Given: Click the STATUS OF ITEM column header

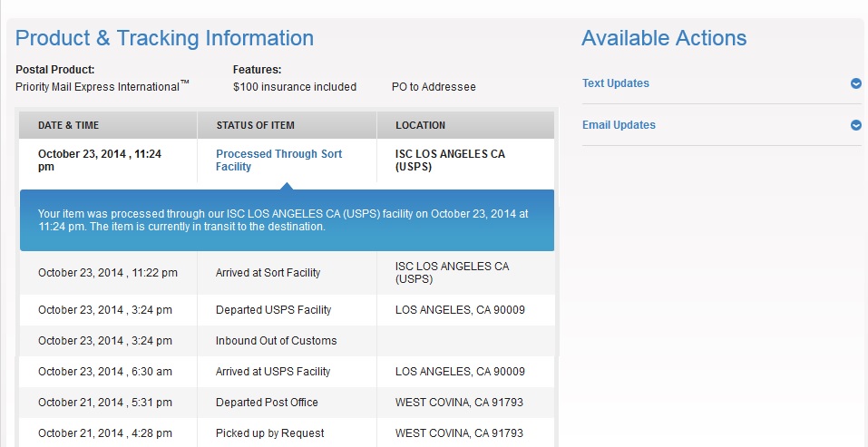Looking at the screenshot, I should [x=256, y=125].
